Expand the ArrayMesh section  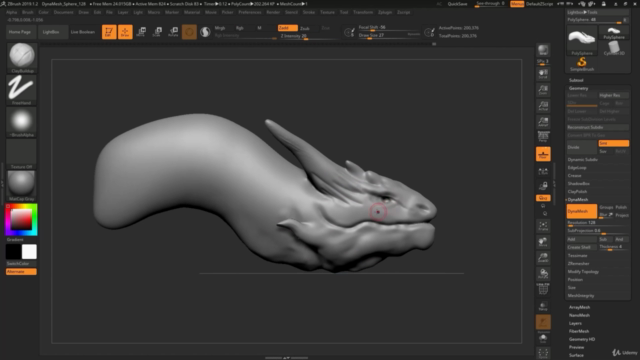point(580,307)
